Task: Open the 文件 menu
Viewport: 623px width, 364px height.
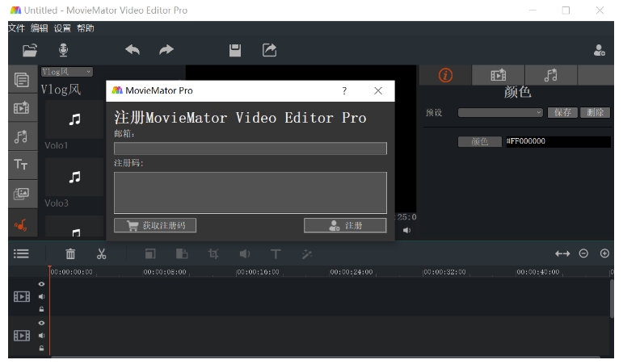Action: click(16, 28)
